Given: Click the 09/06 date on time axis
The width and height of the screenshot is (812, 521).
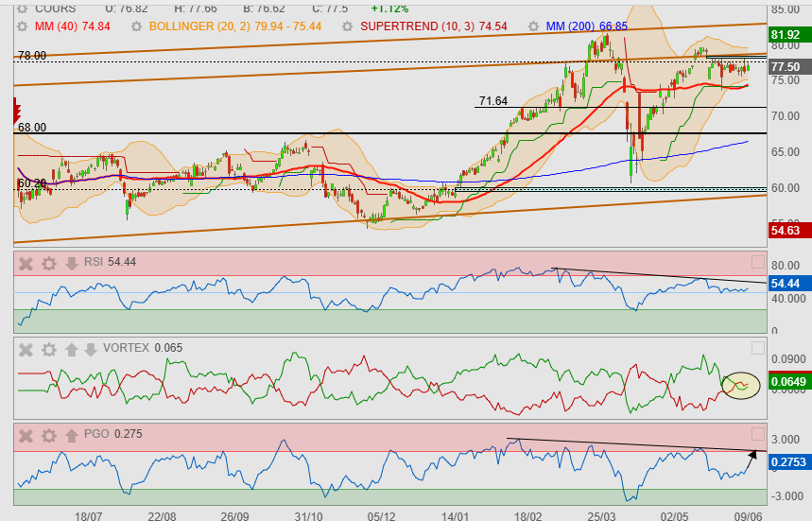Looking at the screenshot, I should [748, 516].
